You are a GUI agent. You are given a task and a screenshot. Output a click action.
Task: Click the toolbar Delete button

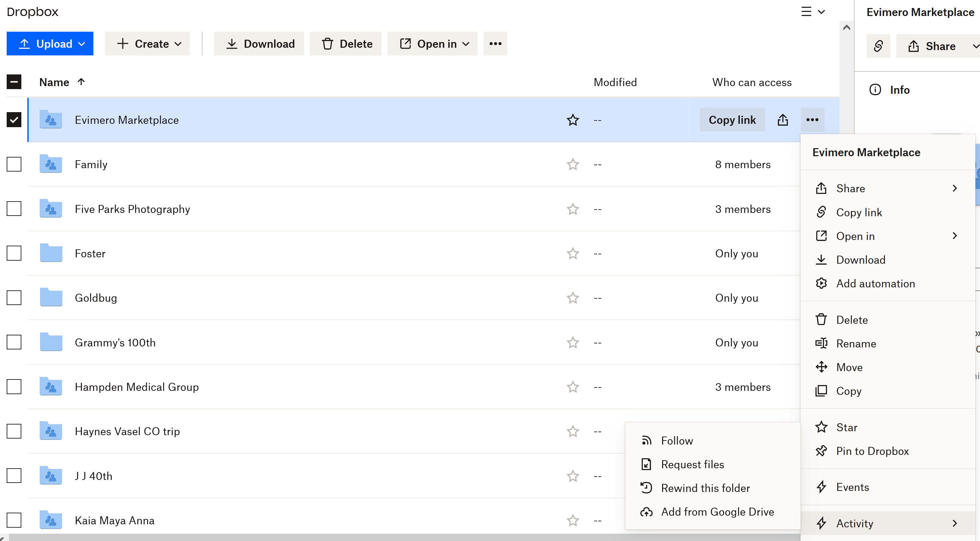[x=346, y=43]
